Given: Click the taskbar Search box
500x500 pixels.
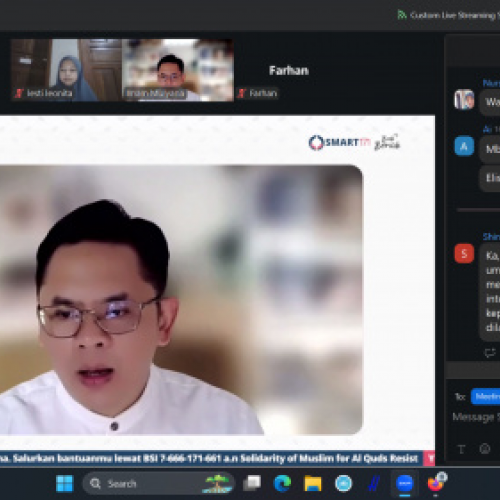Looking at the screenshot, I should 159,483.
